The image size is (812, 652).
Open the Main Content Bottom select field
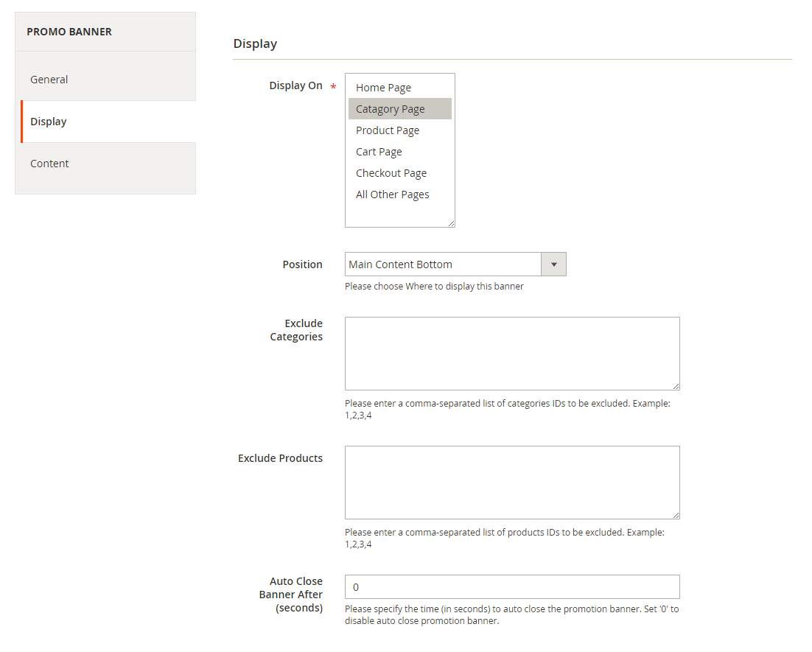point(442,264)
